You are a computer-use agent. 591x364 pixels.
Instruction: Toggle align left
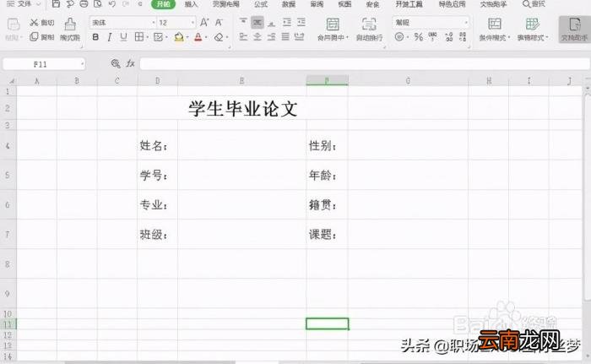243,36
